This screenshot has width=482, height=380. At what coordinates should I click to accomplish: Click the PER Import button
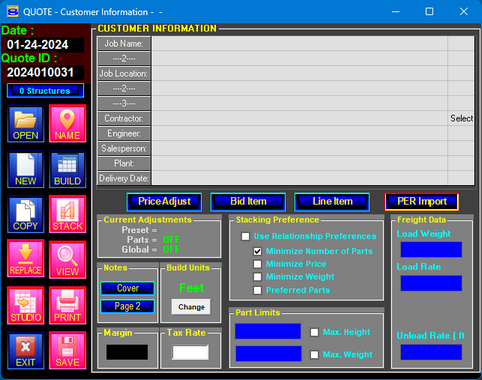click(422, 202)
